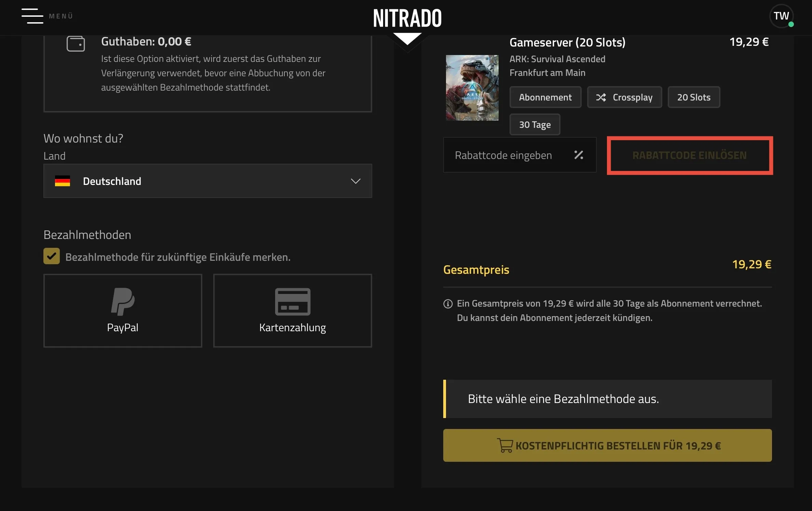Viewport: 812px width, 511px height.
Task: Click the discount percent icon in the Rabattcode field
Action: [x=579, y=155]
